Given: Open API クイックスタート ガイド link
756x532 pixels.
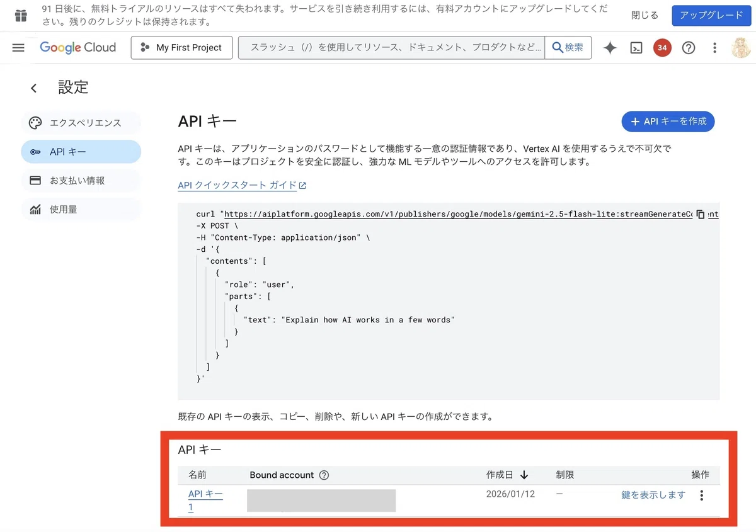Looking at the screenshot, I should click(242, 186).
